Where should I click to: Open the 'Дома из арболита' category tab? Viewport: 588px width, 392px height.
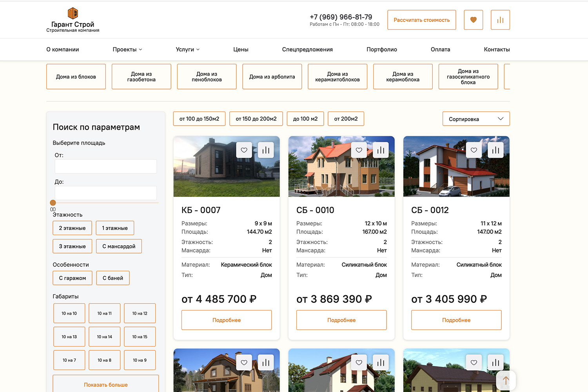[x=272, y=77]
